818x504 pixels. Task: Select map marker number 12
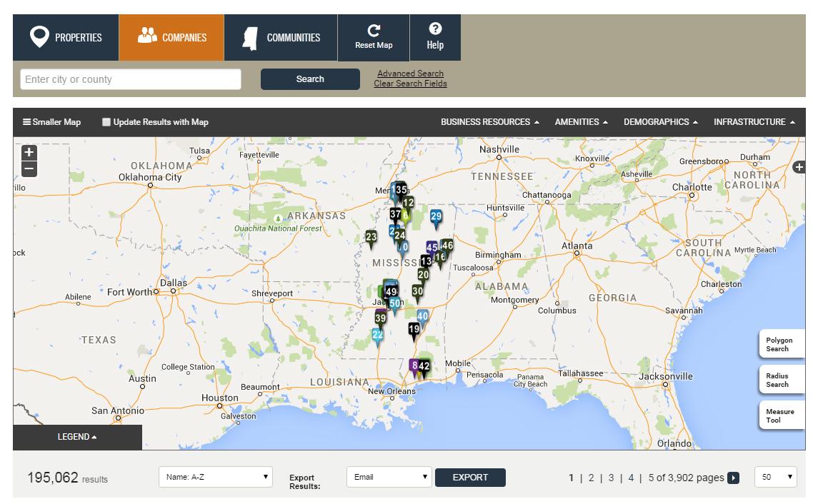pos(408,203)
